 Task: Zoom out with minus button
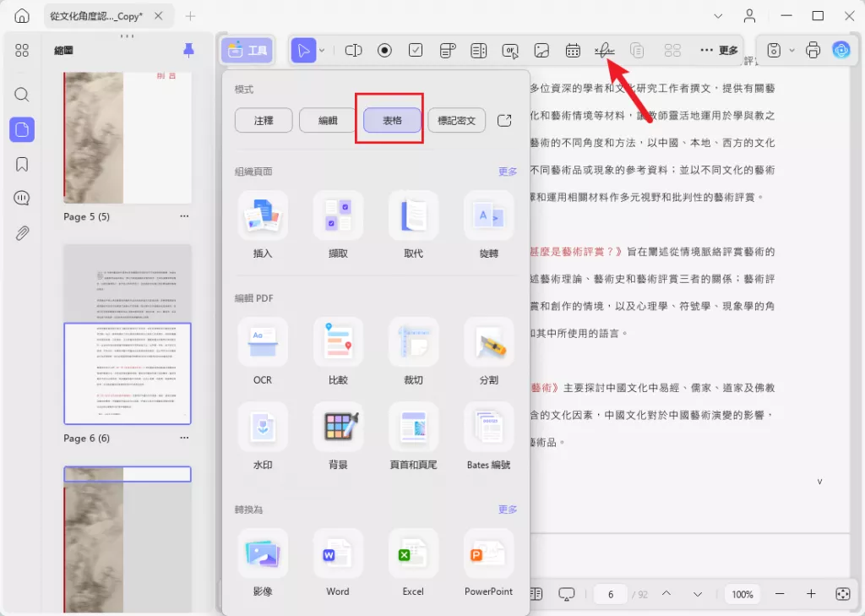click(x=780, y=594)
